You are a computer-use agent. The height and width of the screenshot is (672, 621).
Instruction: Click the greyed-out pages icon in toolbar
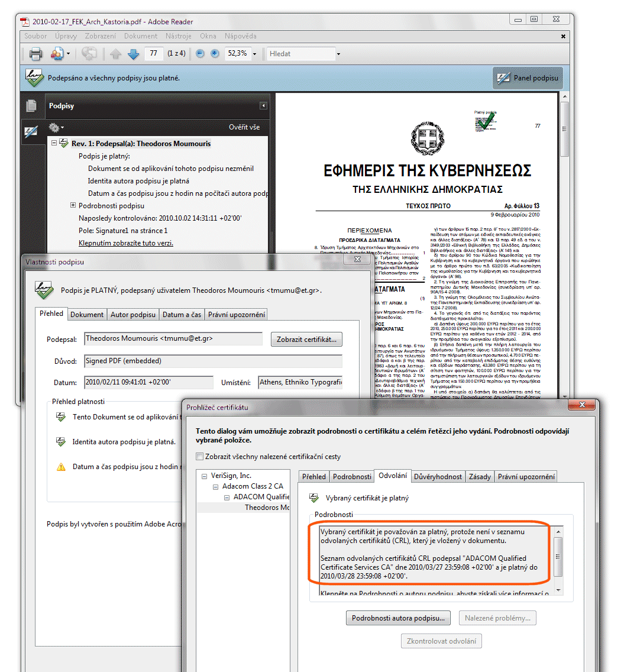pos(89,54)
